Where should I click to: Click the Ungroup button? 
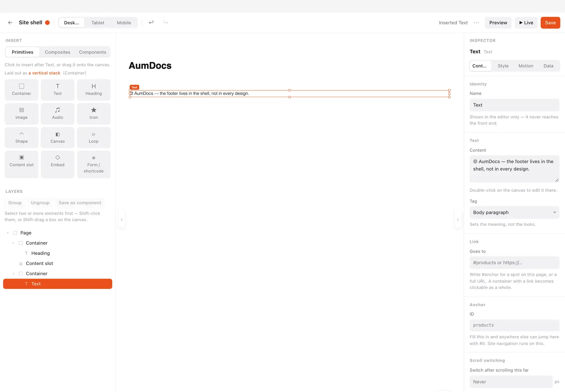40,203
